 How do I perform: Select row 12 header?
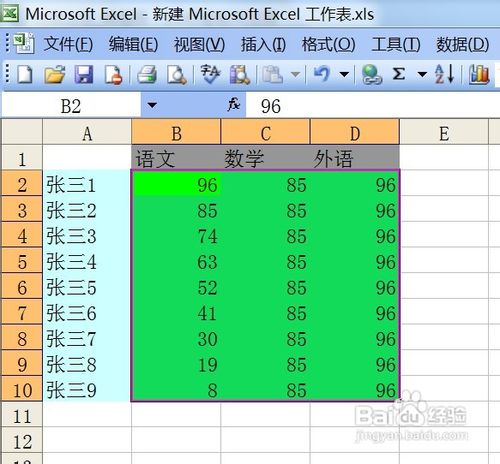(22, 440)
